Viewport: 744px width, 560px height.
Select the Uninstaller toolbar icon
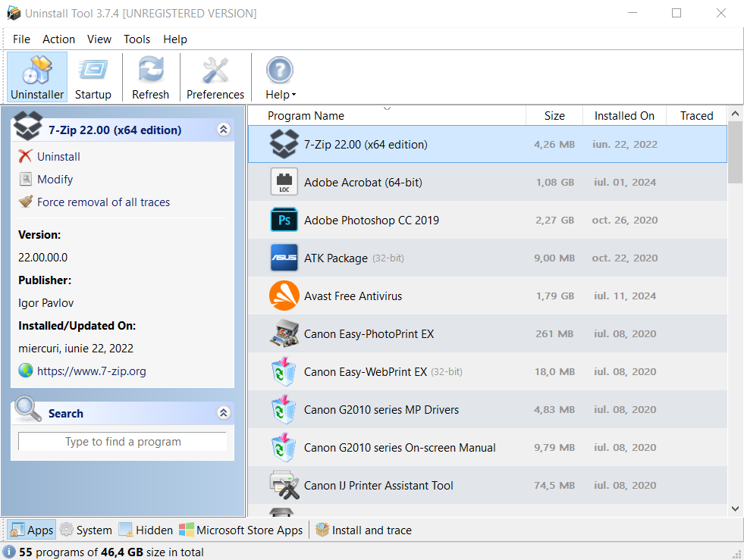point(37,77)
